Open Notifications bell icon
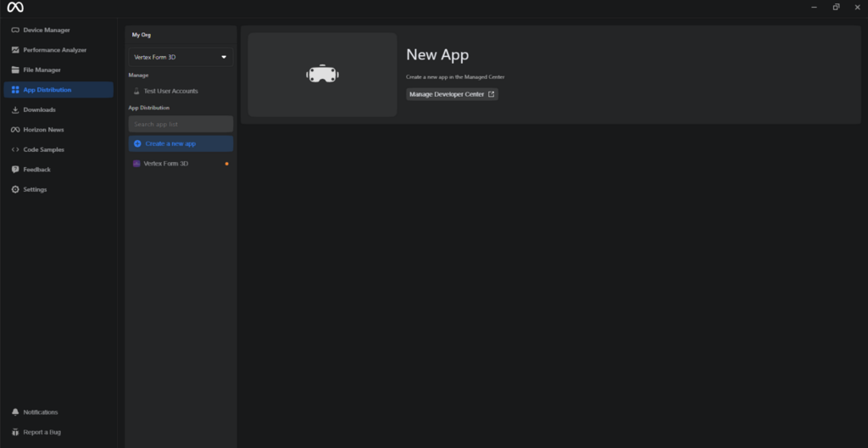 coord(15,412)
